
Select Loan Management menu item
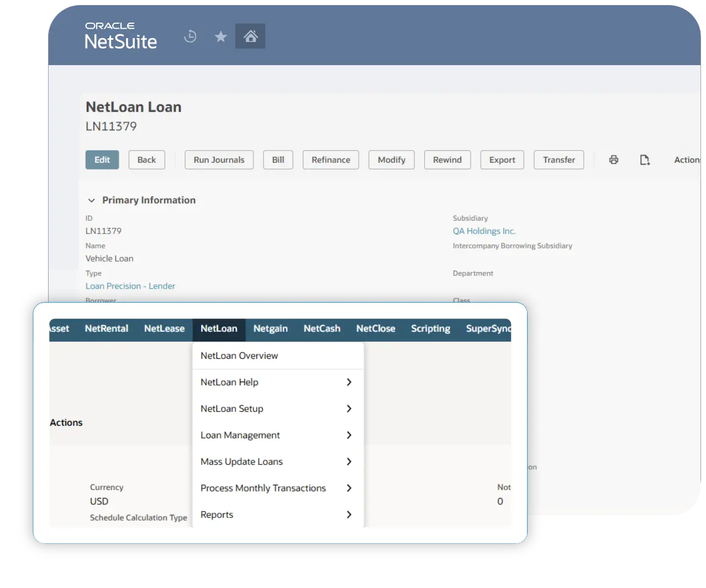click(x=278, y=435)
